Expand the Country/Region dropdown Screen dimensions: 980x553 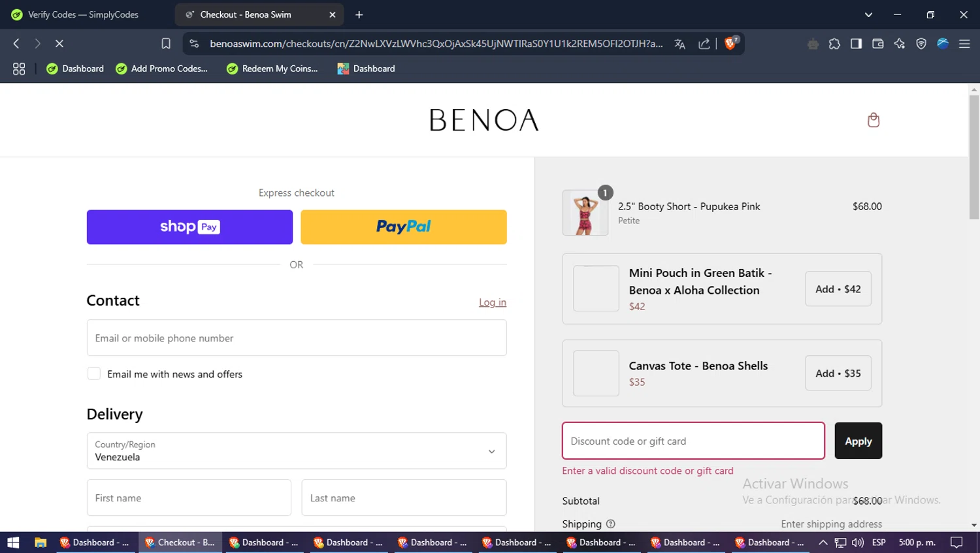pos(296,450)
